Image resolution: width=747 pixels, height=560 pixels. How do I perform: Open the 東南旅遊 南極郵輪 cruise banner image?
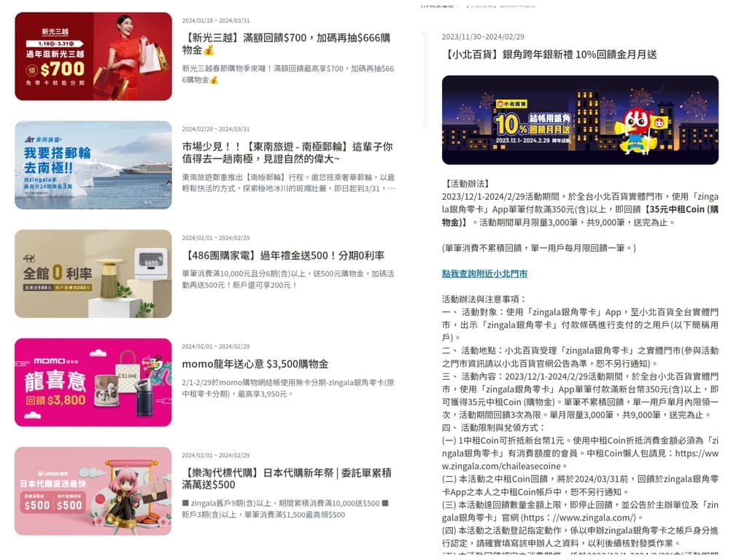(93, 165)
